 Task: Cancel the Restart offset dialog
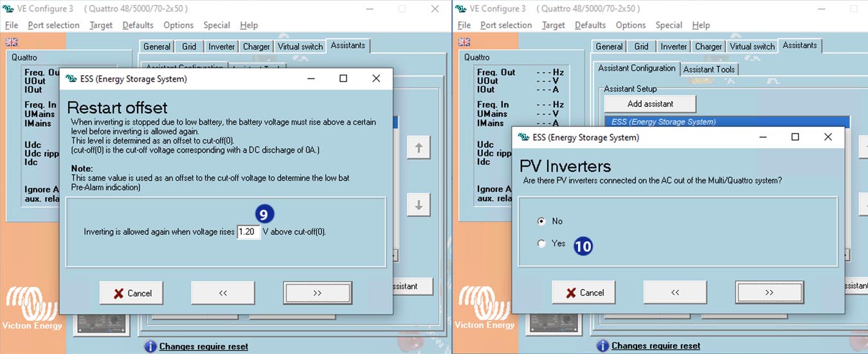(131, 293)
